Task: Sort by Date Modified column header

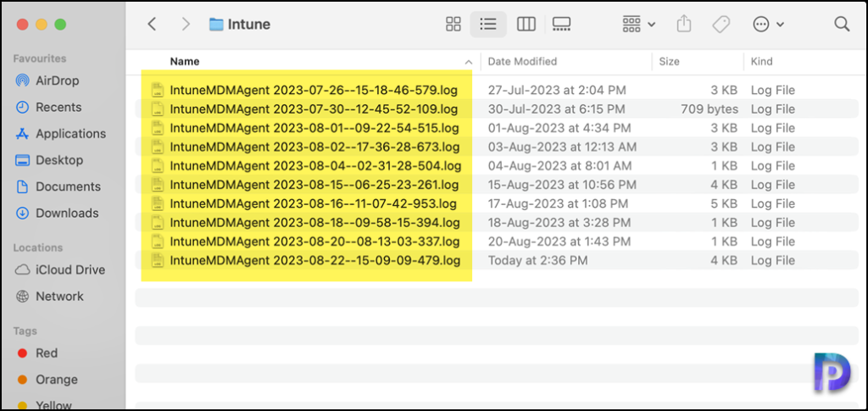Action: click(522, 61)
